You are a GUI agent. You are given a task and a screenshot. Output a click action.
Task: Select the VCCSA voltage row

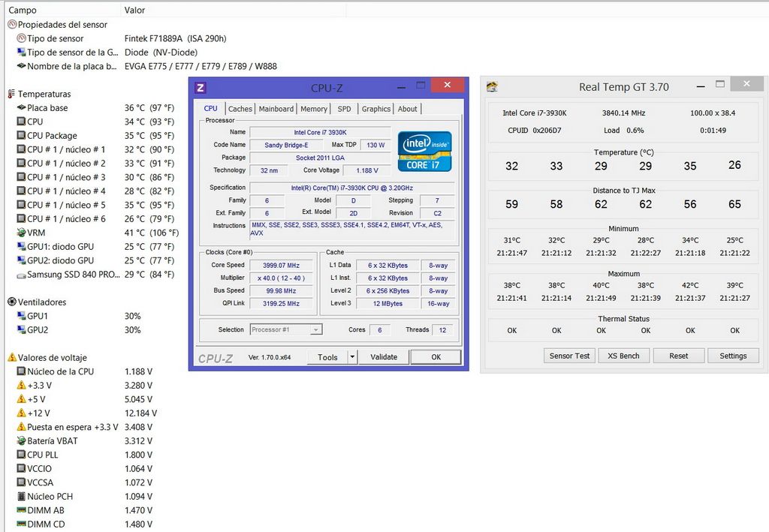pyautogui.click(x=86, y=482)
